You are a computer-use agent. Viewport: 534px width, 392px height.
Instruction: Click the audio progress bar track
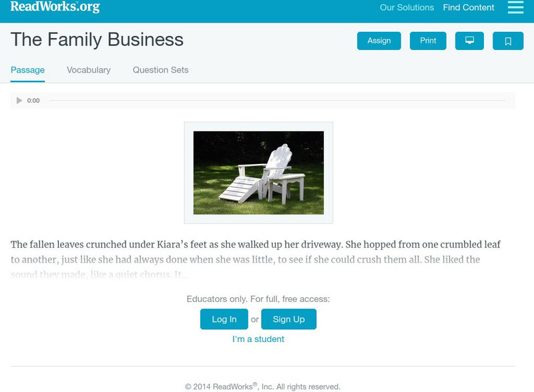pyautogui.click(x=277, y=101)
